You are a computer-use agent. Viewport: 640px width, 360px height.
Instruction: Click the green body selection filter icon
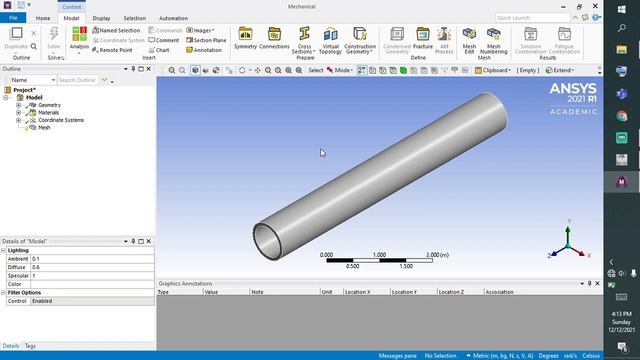point(403,70)
